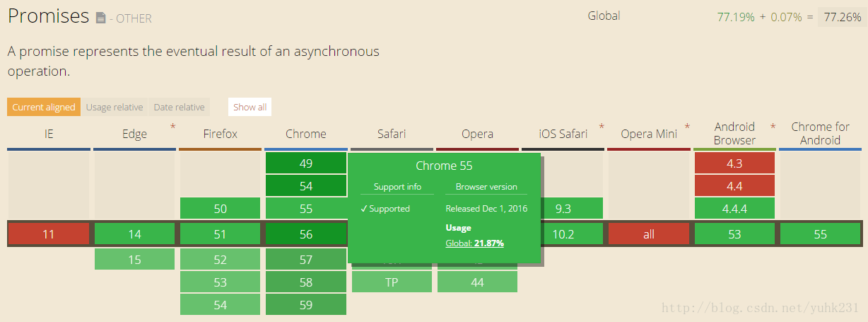This screenshot has height=322, width=868.
Task: Click Chrome for Android 55 cell
Action: (820, 234)
